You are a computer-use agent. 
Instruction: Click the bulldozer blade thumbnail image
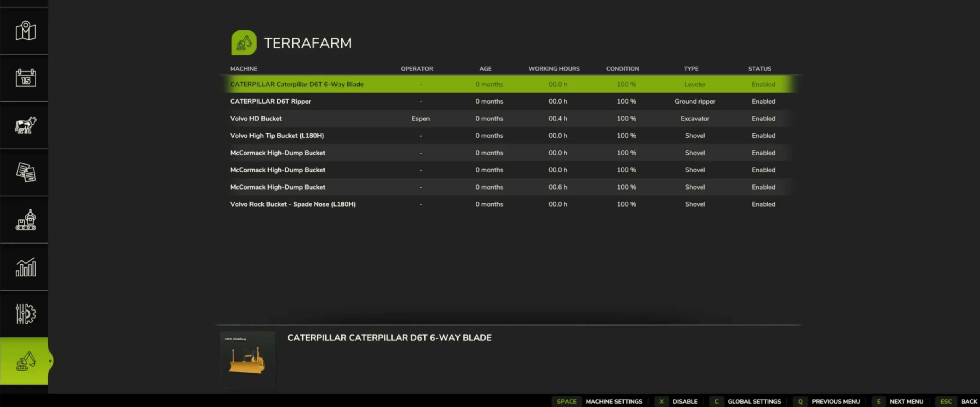click(x=247, y=359)
